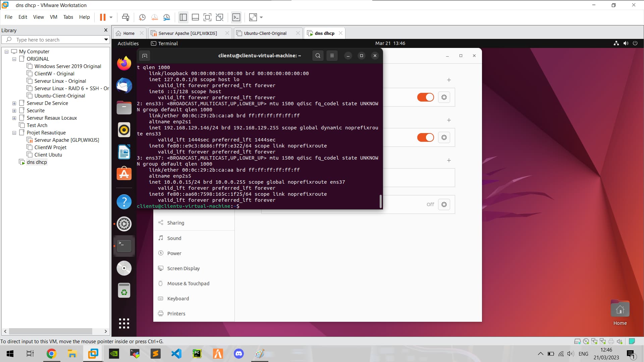Image resolution: width=644 pixels, height=362 pixels.
Task: Enter full screen mode icon
Action: tap(207, 17)
